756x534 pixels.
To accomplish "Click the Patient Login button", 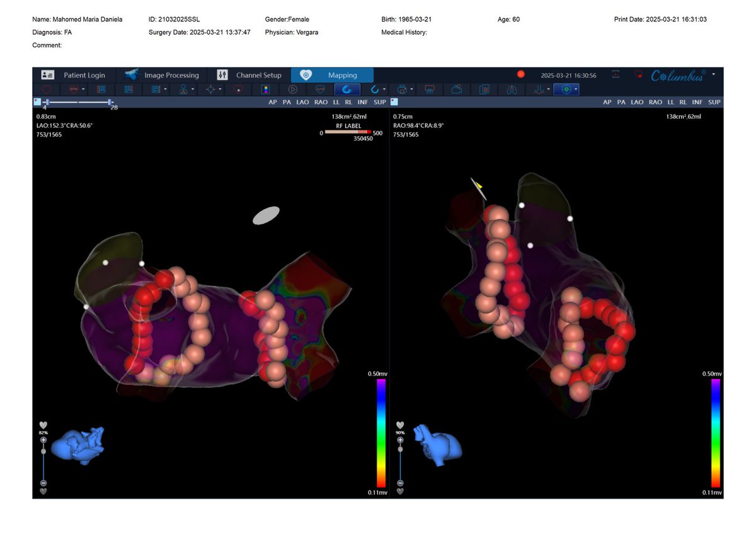I will coord(85,75).
